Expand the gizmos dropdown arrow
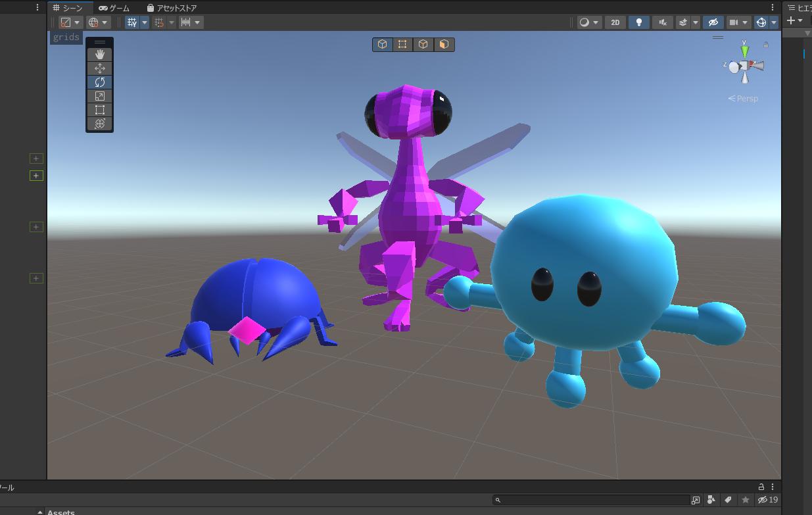Image resolution: width=812 pixels, height=515 pixels. 774,22
